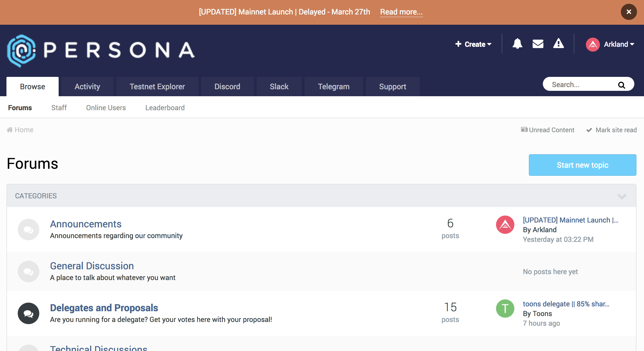Click the Start new topic button
The image size is (644, 351).
coord(583,165)
